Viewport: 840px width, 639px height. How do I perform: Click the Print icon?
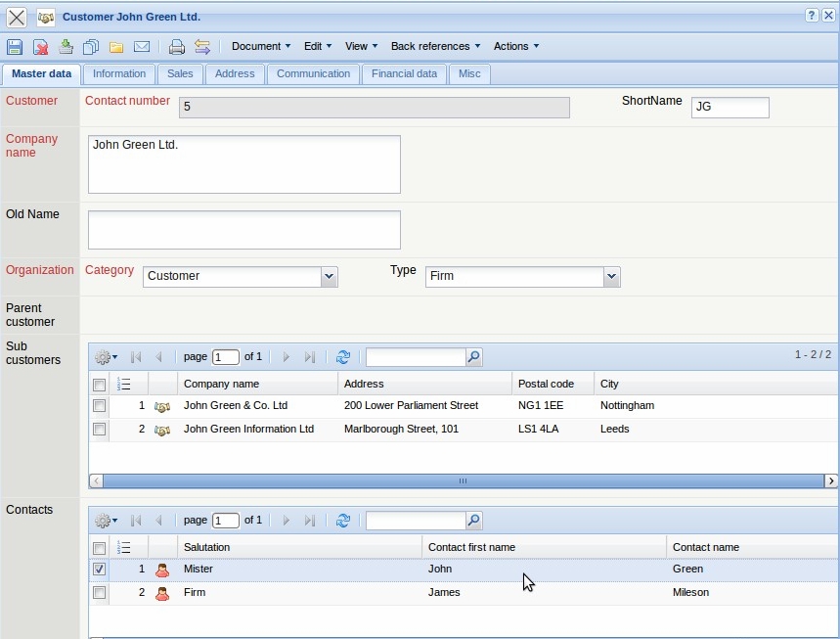click(x=176, y=46)
